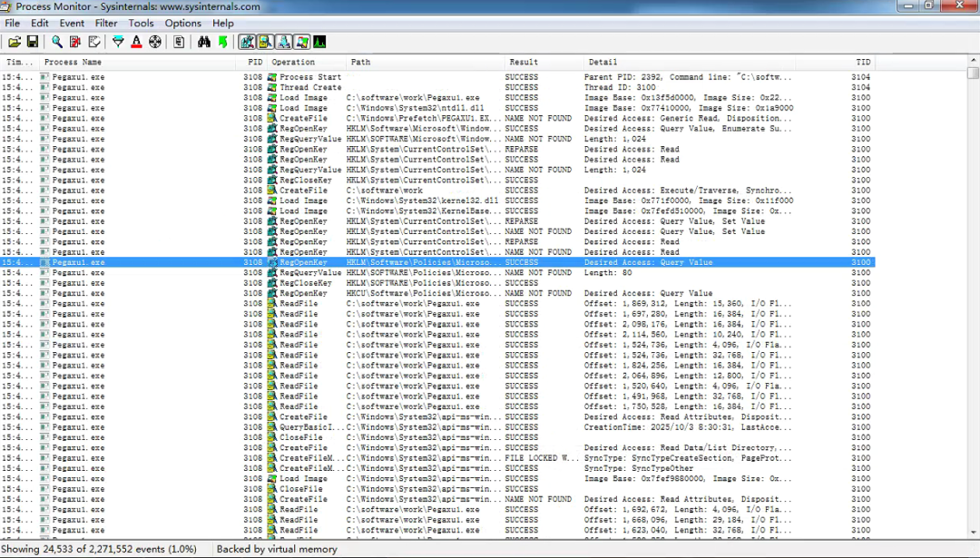Open the Filter menu
Image resolution: width=980 pixels, height=558 pixels.
point(106,23)
